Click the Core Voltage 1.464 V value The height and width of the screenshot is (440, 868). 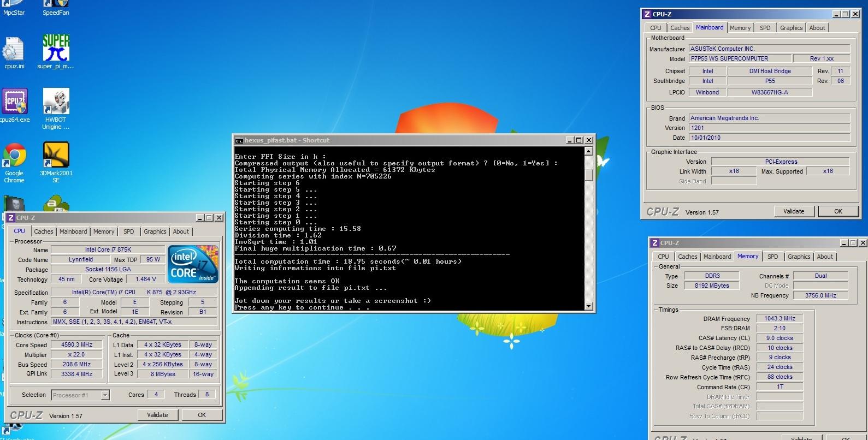(145, 279)
